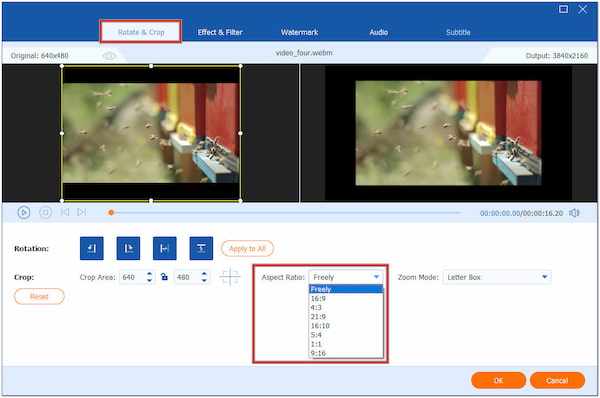Screen dimensions: 600x398
Task: Play the video preview
Action: coord(24,212)
